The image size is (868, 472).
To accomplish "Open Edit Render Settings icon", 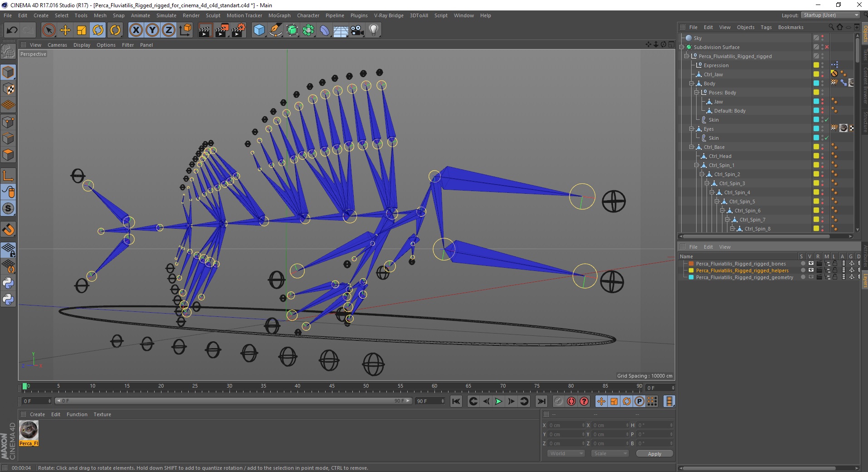I will pos(239,30).
